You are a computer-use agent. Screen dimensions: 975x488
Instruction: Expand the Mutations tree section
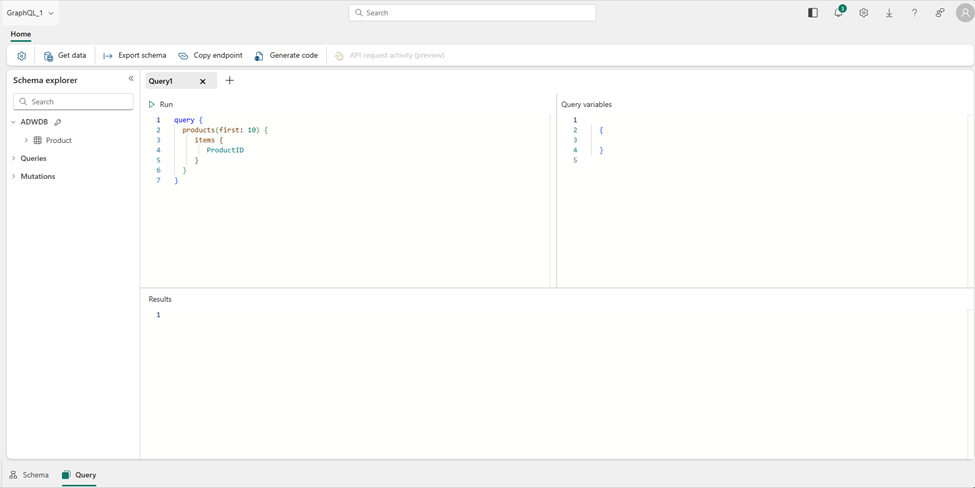(x=14, y=177)
